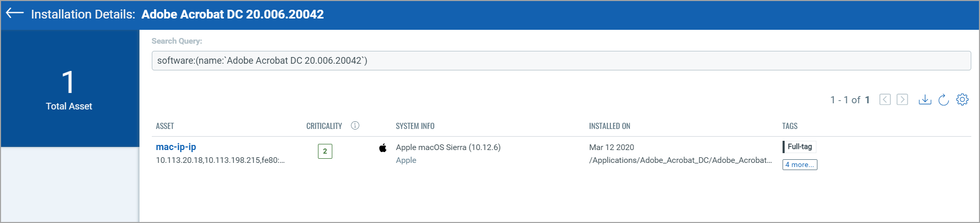Viewport: 980px width, 223px height.
Task: Click the back arrow in the header
Action: click(x=15, y=13)
